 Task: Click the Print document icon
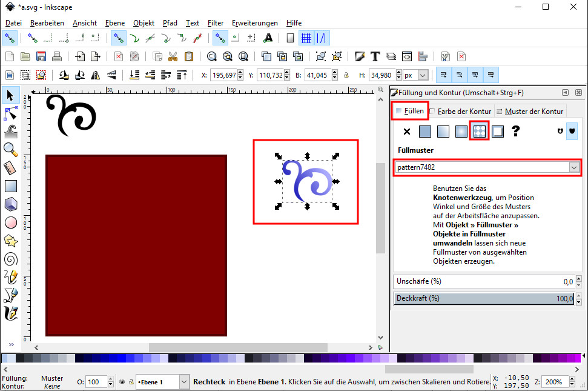click(x=57, y=56)
